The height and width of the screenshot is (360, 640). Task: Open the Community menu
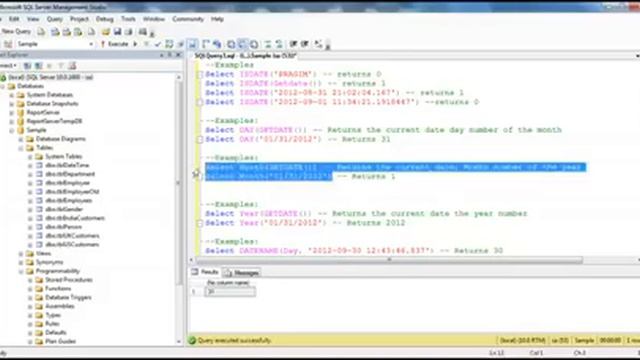click(188, 19)
